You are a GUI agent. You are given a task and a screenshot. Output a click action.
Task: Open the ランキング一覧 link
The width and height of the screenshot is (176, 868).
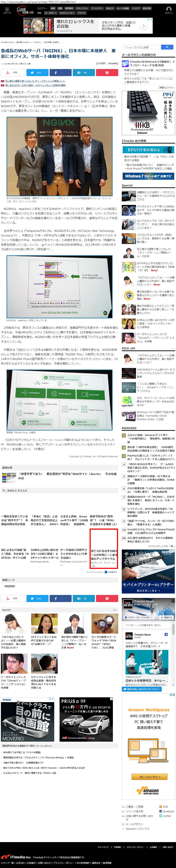pyautogui.click(x=161, y=546)
